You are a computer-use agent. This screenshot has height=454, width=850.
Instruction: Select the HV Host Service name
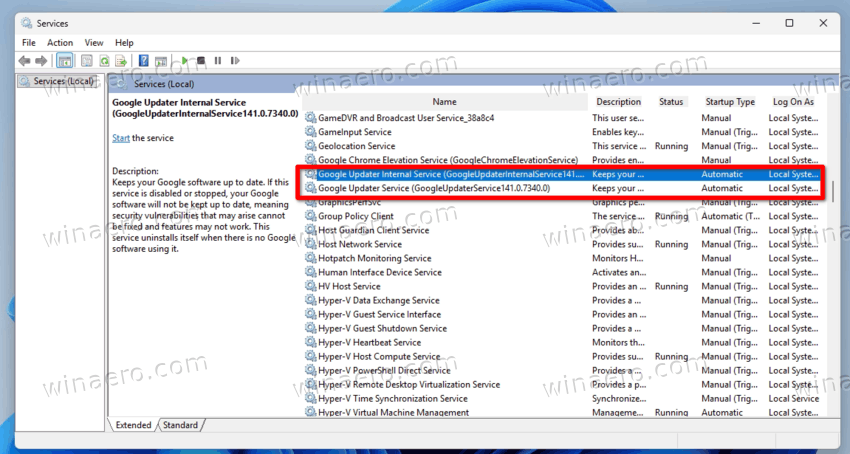349,286
